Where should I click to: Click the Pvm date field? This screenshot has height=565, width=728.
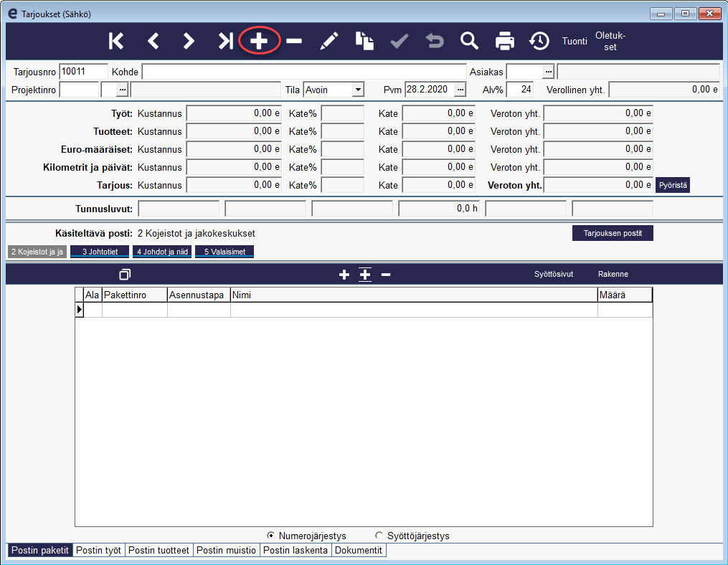tap(430, 90)
